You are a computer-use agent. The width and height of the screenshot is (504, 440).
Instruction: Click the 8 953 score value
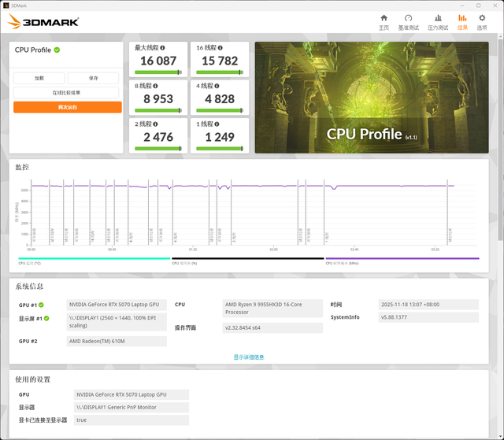158,99
